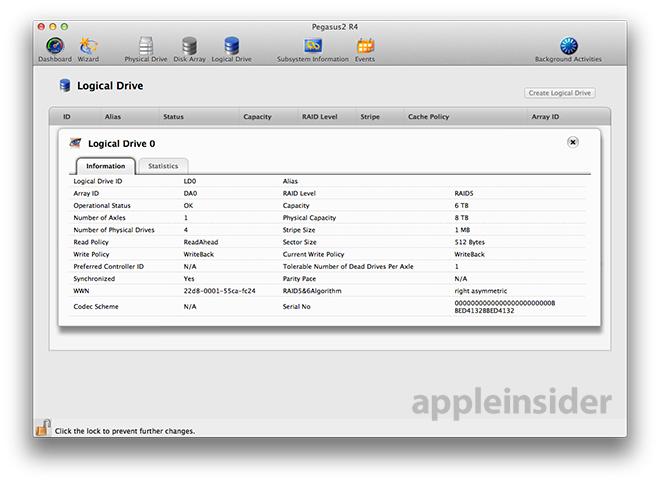Screen dimensions: 660x483
Task: Click the Codec Scheme label
Action: 96,307
